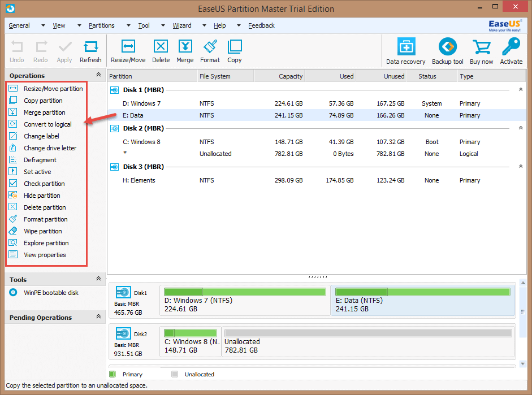Collapse the Disk 3 (MBR) group
The width and height of the screenshot is (532, 395).
click(x=521, y=167)
